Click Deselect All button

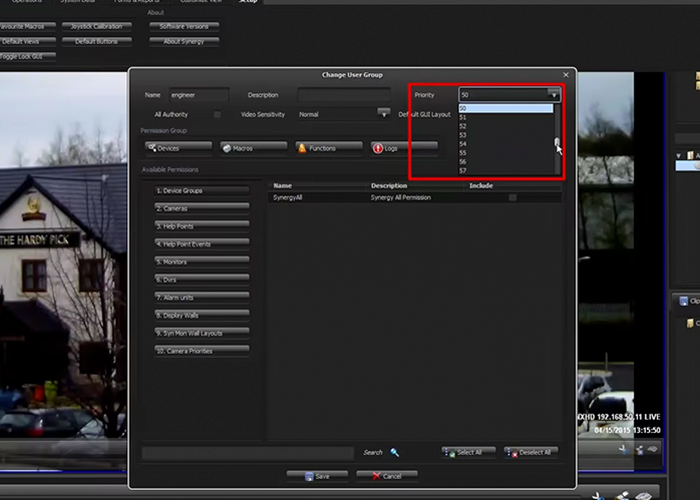tap(531, 452)
